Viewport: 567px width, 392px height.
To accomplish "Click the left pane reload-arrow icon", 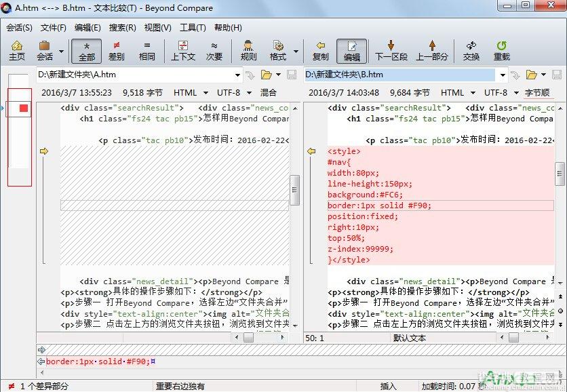I will point(250,75).
